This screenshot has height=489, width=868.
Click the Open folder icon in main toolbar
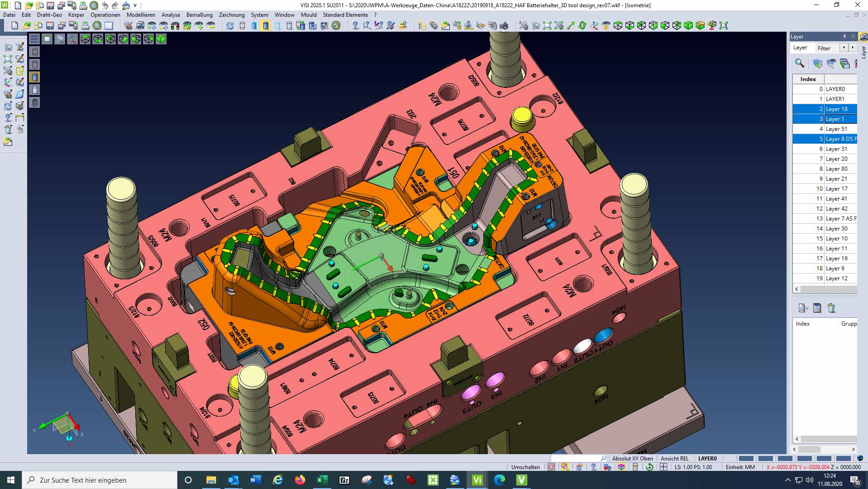(x=26, y=26)
